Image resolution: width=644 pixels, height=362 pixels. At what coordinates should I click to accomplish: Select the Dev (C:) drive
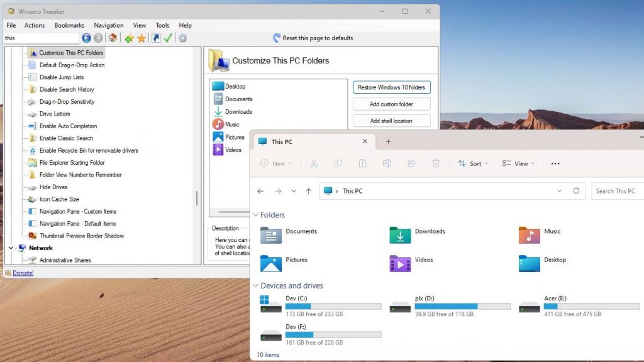point(320,306)
